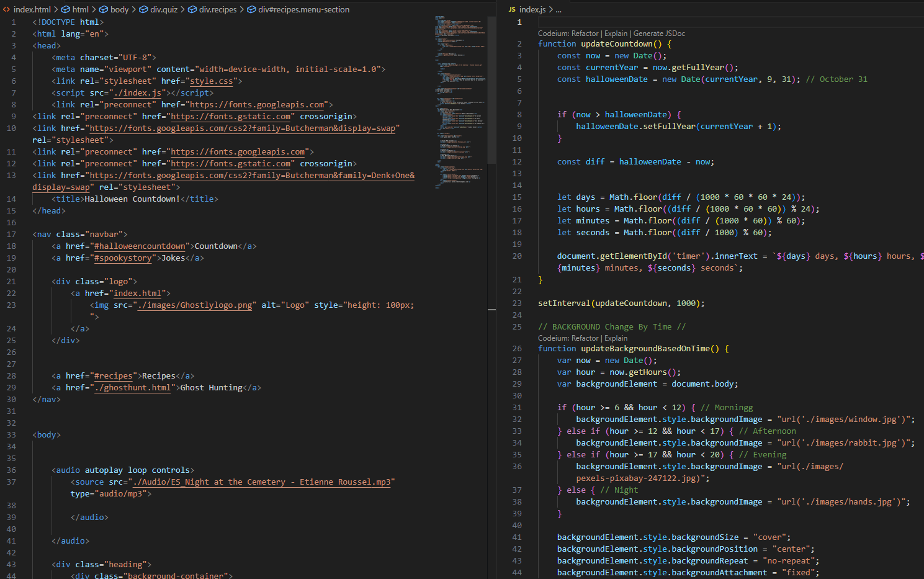
Task: Click the index.html editor minimap
Action: [460, 102]
